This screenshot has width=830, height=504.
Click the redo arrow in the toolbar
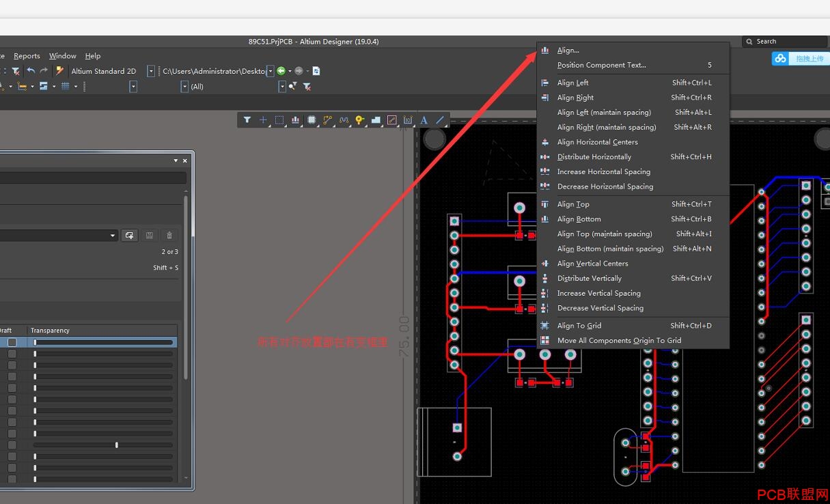[x=44, y=71]
